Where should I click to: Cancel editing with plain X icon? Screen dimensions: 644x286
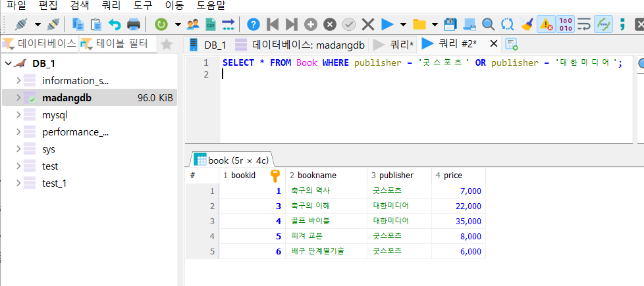click(368, 24)
